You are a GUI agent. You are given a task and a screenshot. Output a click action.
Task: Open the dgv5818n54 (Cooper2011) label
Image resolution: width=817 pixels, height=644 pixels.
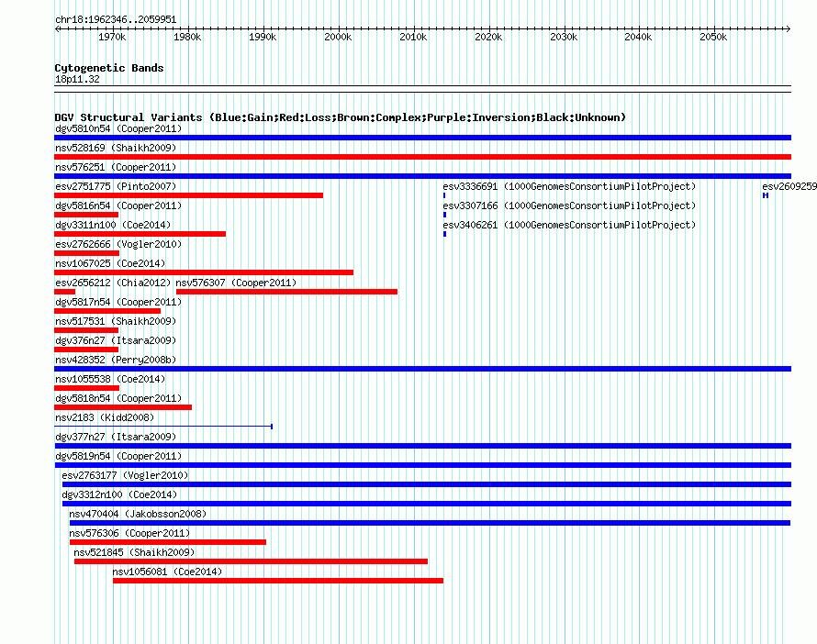coord(118,398)
